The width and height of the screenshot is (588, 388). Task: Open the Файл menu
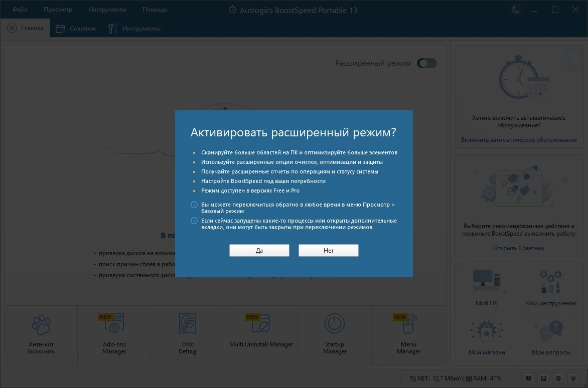pos(20,10)
